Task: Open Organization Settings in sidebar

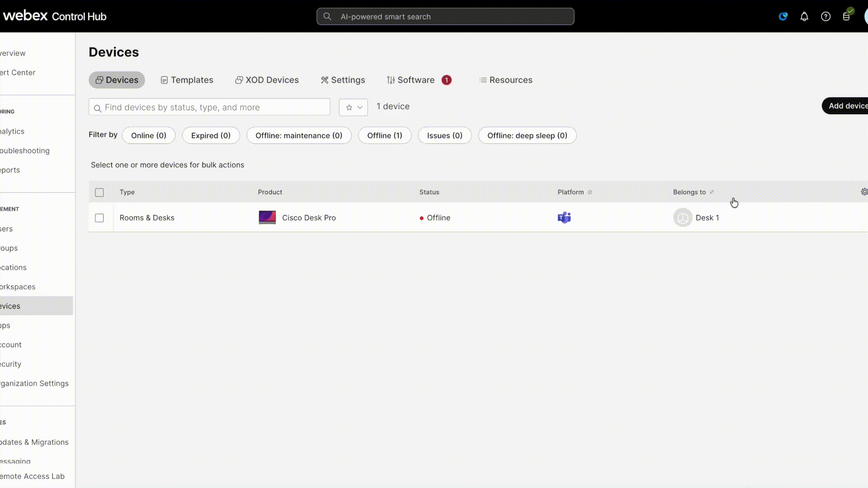Action: [x=34, y=383]
